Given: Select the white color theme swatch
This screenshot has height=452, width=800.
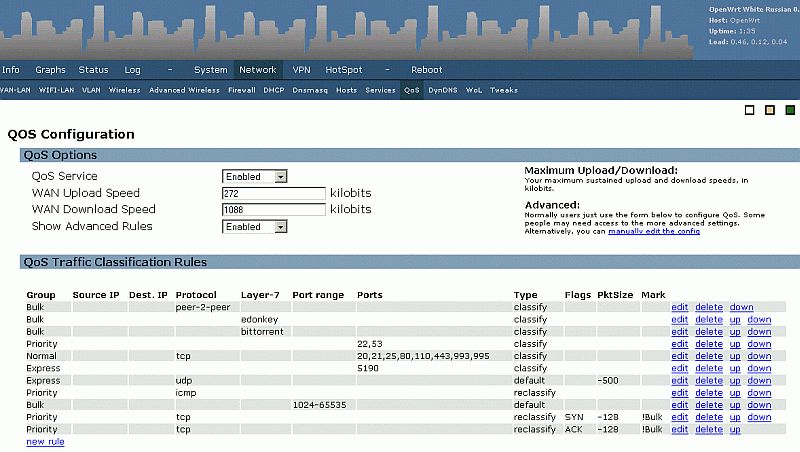Looking at the screenshot, I should click(749, 110).
